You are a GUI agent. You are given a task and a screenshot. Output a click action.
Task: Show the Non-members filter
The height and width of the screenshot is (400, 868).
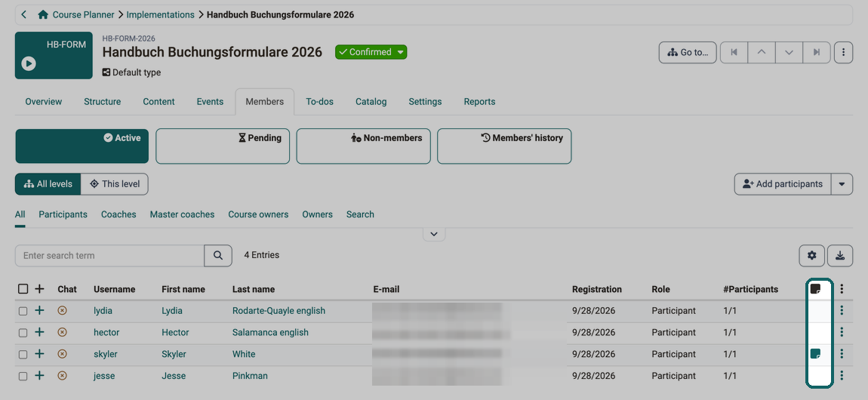tap(363, 146)
